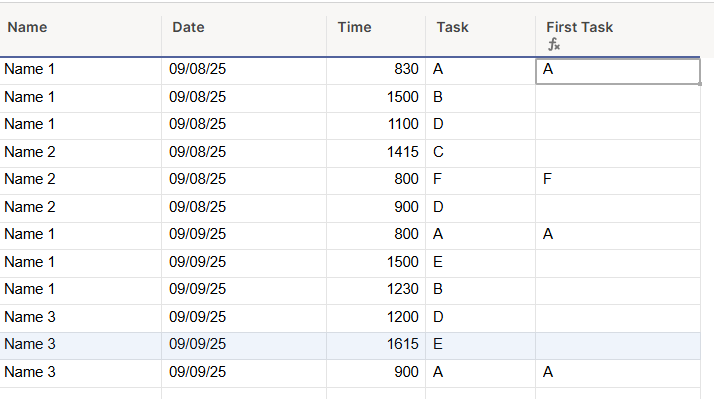Click the First Task cell containing F

[618, 181]
